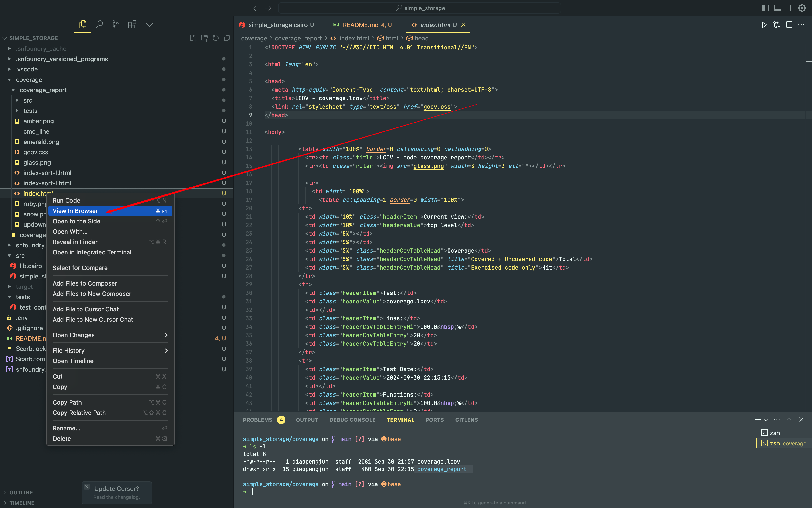Switch to GITLENS panel tab
Image resolution: width=812 pixels, height=508 pixels.
[466, 420]
